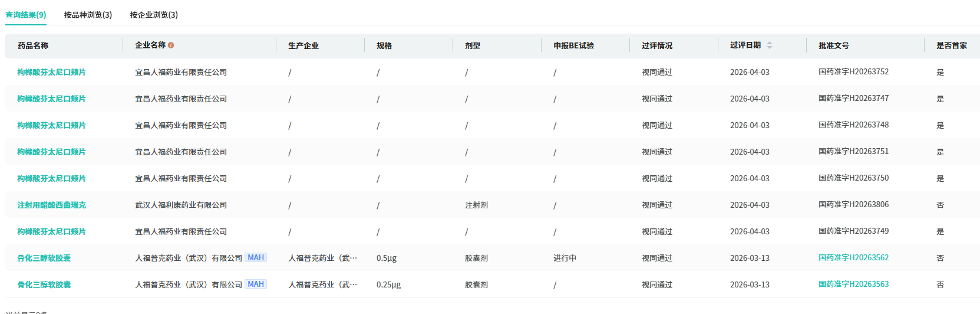Click the MAH tag in the 0.5μg row

(x=256, y=258)
